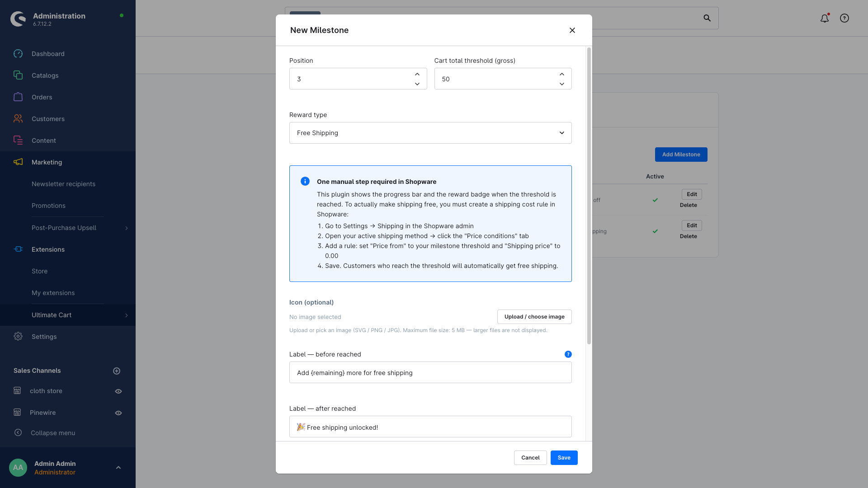
Task: Click the Label after reached input
Action: tap(430, 427)
